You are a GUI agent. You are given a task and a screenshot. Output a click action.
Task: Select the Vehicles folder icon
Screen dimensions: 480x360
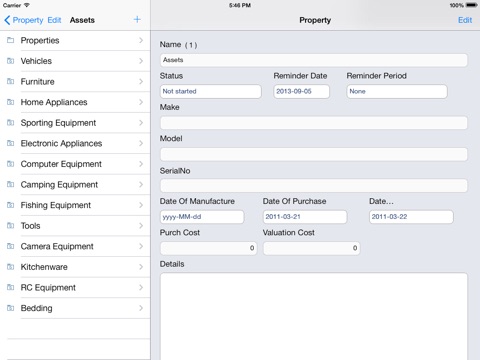click(x=11, y=61)
